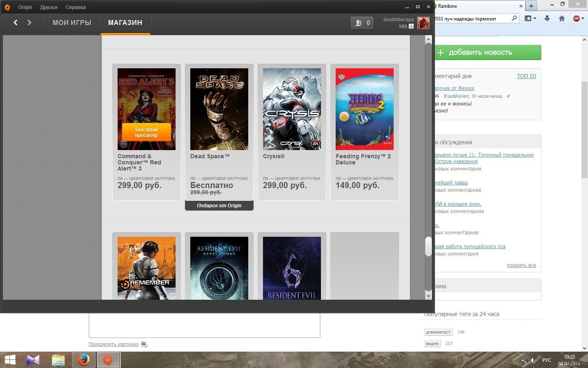The height and width of the screenshot is (368, 588).
Task: Click the видео tag
Action: click(x=432, y=343)
